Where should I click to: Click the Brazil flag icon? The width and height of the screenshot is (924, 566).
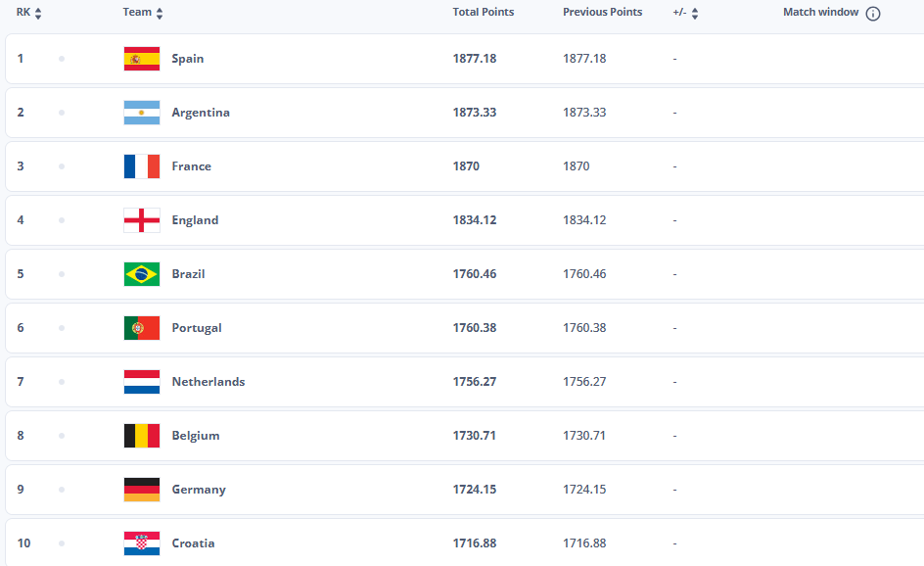coord(142,274)
